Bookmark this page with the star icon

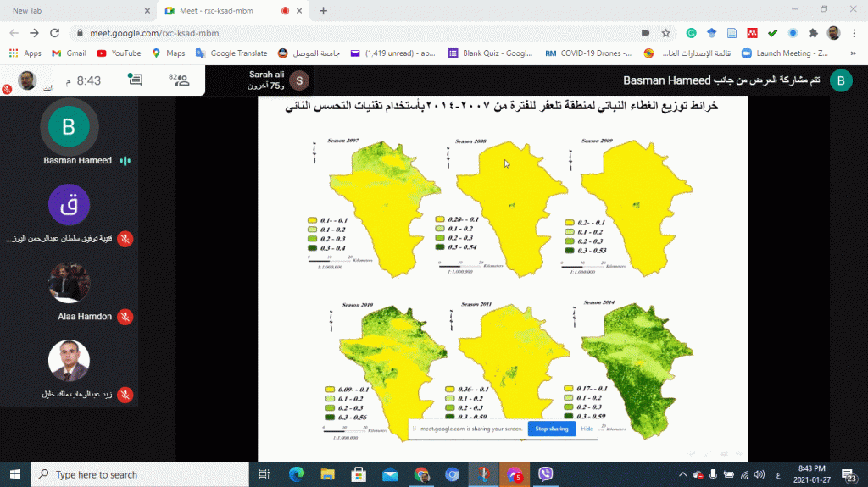pyautogui.click(x=666, y=33)
